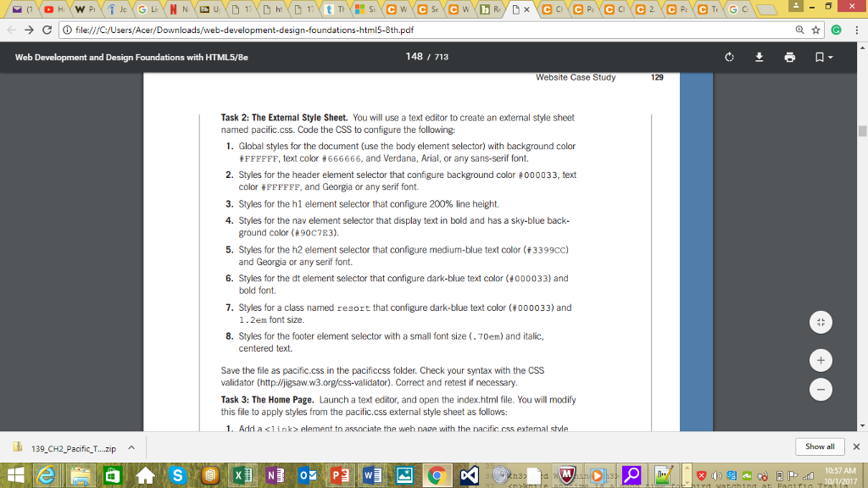Open PowerPoint from the taskbar

(340, 475)
